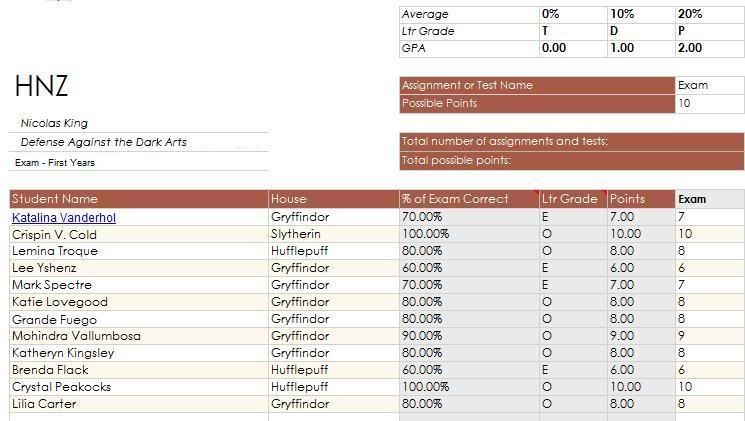Click Crystal Peakocks' points 10.00

[641, 387]
